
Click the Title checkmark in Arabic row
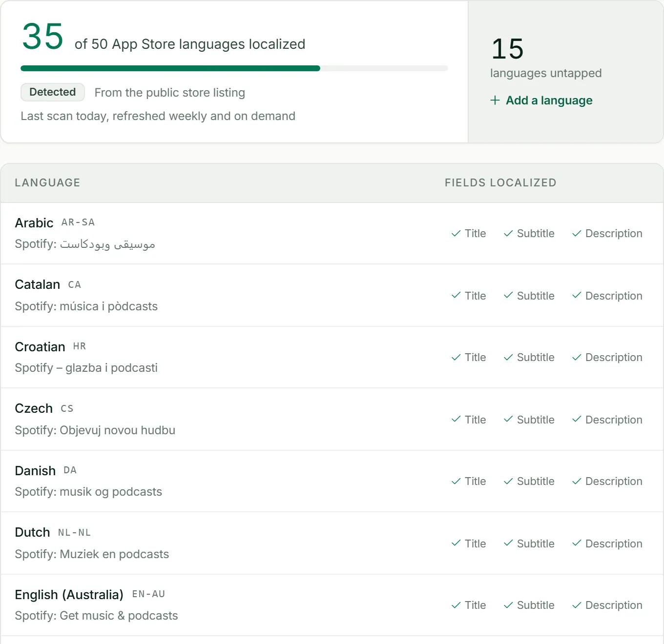pyautogui.click(x=456, y=234)
